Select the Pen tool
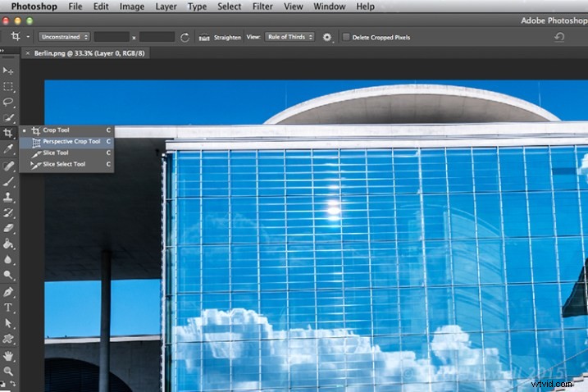Image resolution: width=588 pixels, height=392 pixels. click(x=8, y=292)
